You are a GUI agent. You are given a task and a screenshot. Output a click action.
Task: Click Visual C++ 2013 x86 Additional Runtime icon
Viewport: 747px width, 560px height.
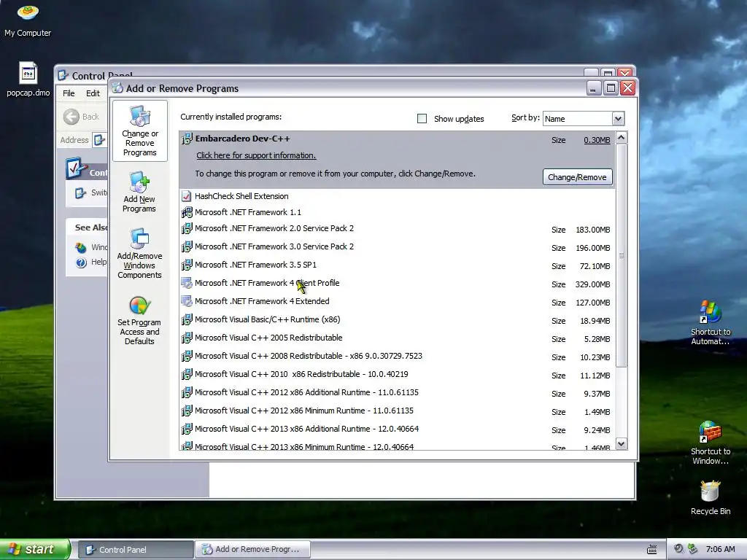click(187, 429)
